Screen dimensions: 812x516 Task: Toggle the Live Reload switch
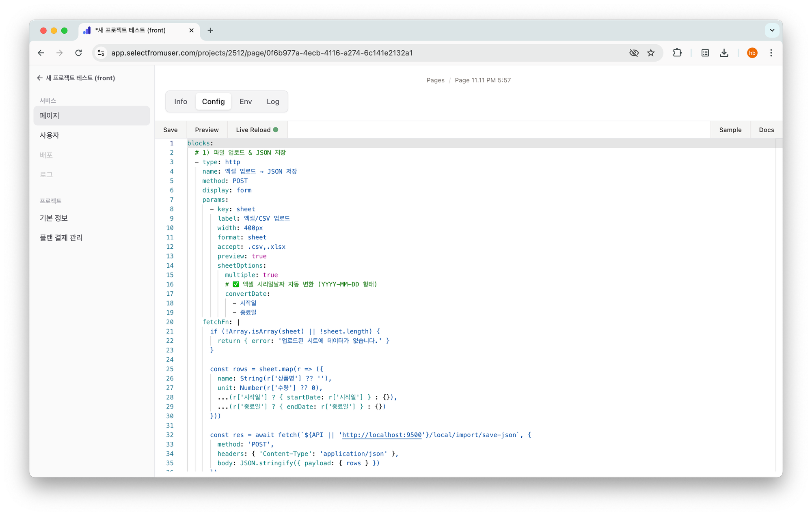point(257,130)
